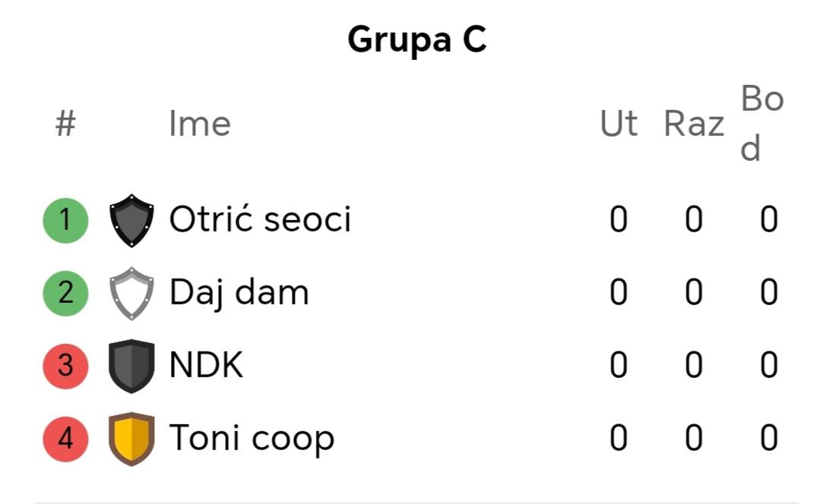
Task: Click the white outline shield for Daj dam
Action: tap(131, 293)
